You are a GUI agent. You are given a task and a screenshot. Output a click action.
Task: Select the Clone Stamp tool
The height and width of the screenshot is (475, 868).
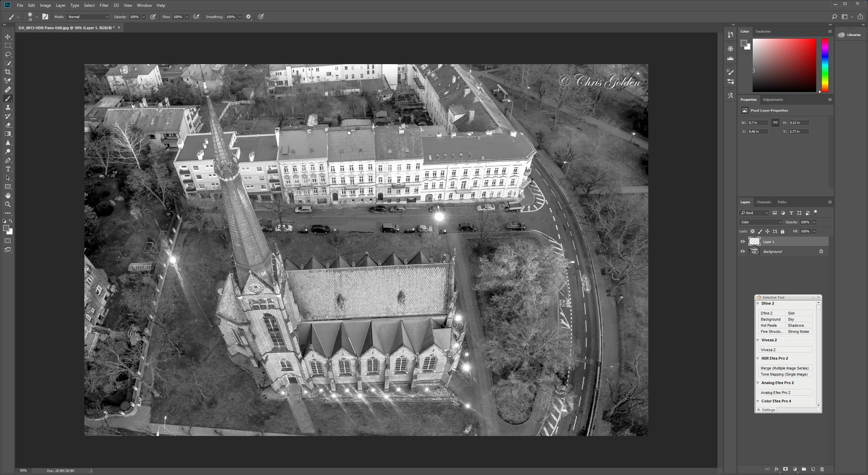(8, 107)
